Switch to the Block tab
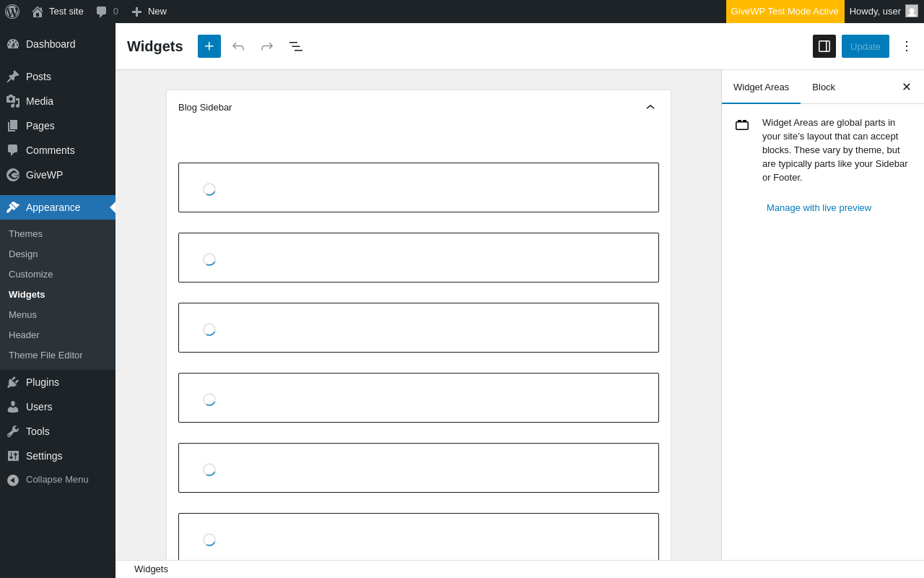This screenshot has height=578, width=924. coord(824,87)
